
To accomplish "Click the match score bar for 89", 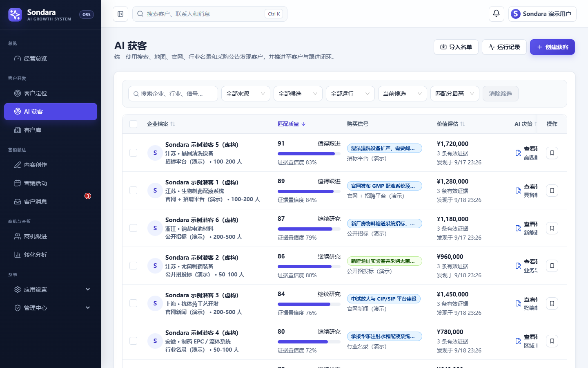I will coord(309,191).
